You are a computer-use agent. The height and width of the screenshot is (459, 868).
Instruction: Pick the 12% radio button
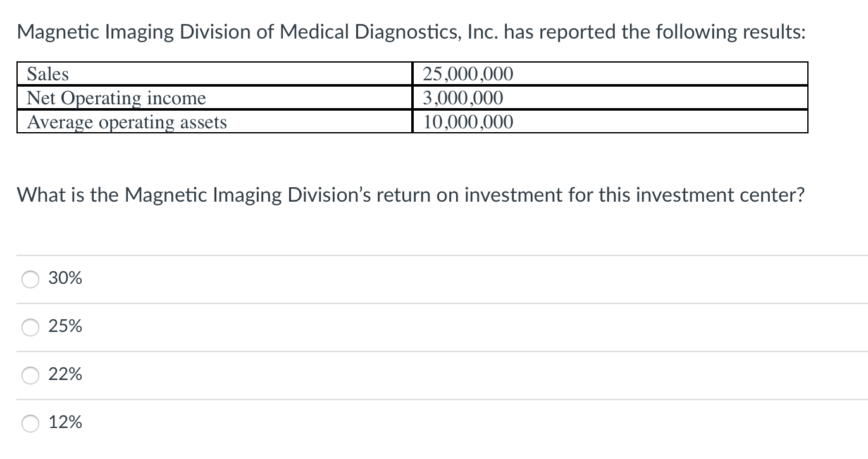pos(31,423)
